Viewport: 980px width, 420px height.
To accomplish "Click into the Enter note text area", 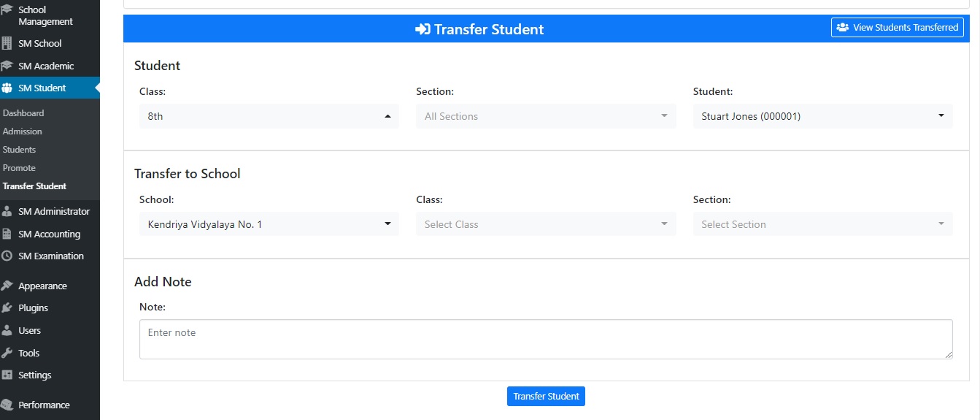I will pyautogui.click(x=545, y=339).
